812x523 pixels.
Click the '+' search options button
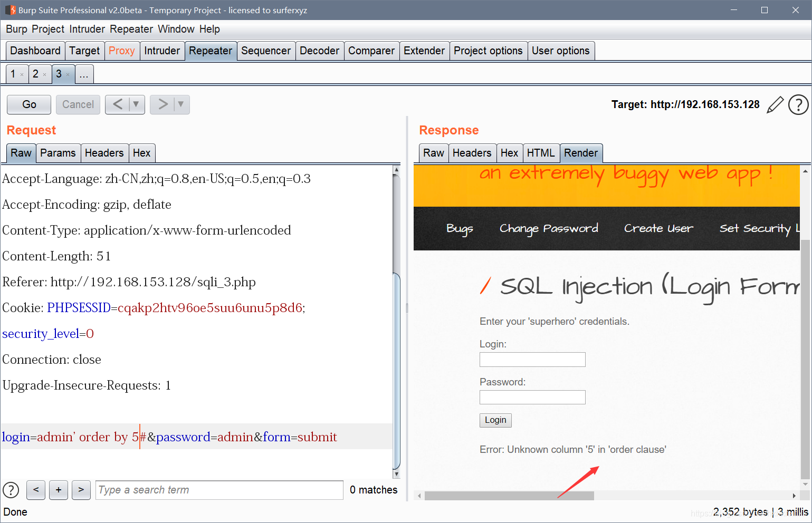[x=59, y=490]
